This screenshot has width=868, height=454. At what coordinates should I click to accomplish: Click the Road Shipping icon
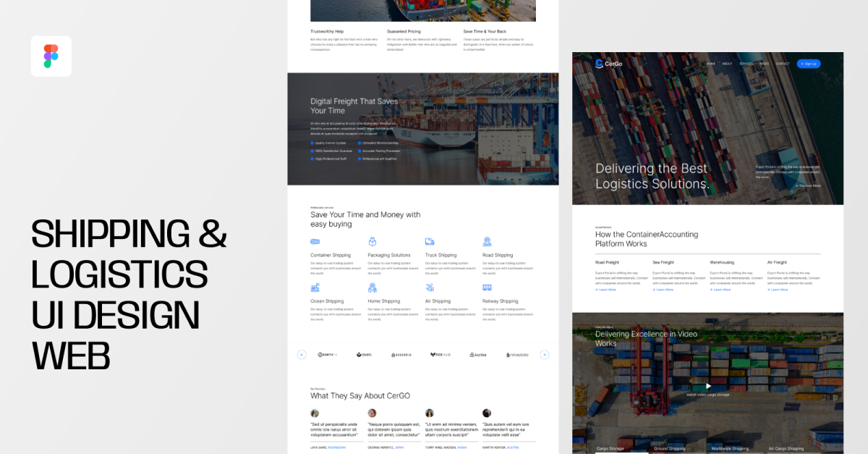(487, 242)
